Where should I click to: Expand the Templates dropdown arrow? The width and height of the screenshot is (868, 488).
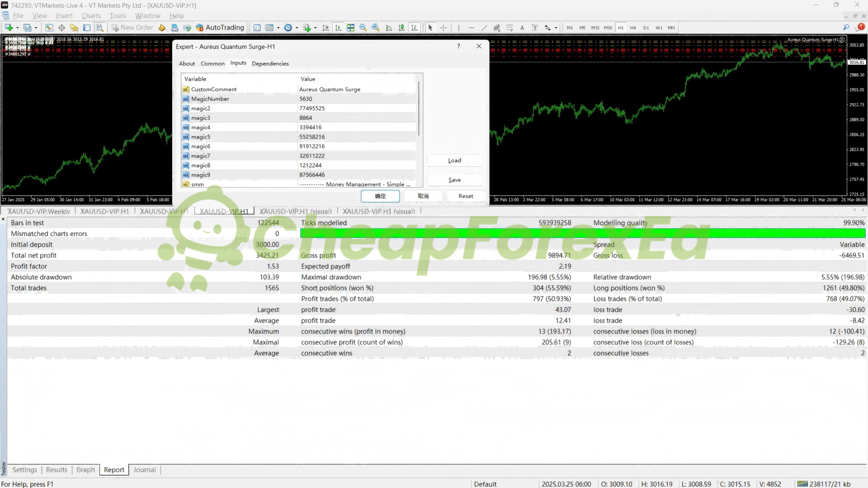315,28
